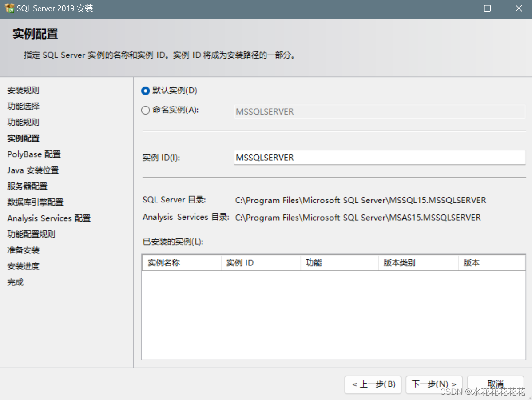This screenshot has height=400, width=532.
Task: Open 完成 step in sidebar
Action: [15, 282]
